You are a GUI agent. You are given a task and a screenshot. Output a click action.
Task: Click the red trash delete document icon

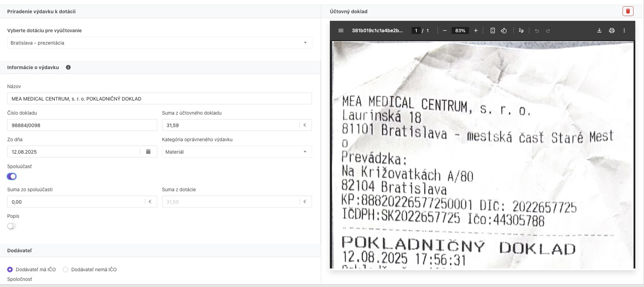628,11
